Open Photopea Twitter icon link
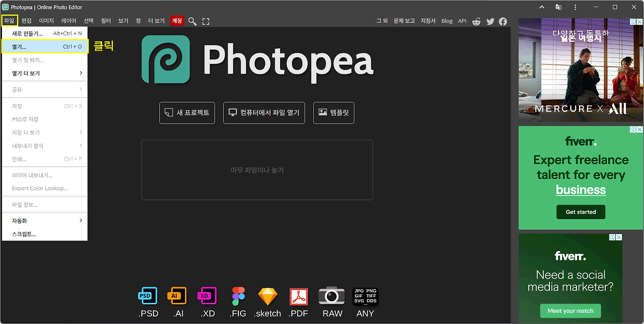Image resolution: width=644 pixels, height=324 pixels. point(490,21)
